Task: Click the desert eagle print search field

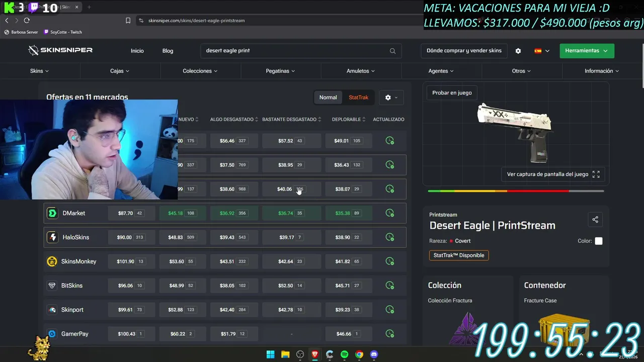Action: 301,51
